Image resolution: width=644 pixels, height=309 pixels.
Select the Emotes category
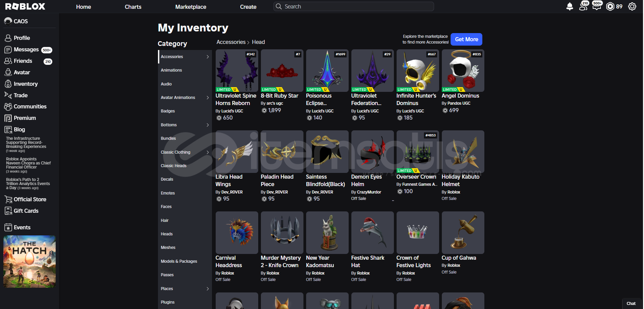point(185,193)
